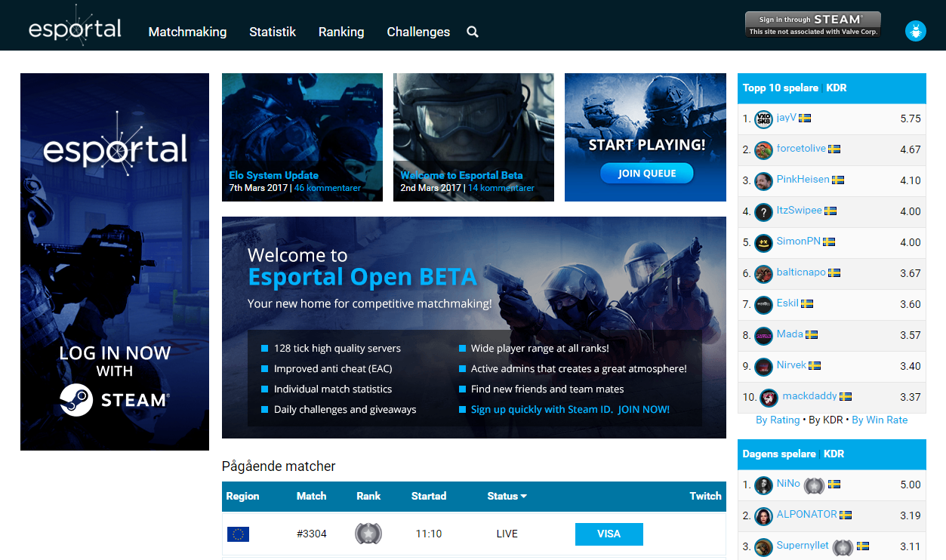The height and width of the screenshot is (560, 946).
Task: Open the Statistik page
Action: pos(273,32)
